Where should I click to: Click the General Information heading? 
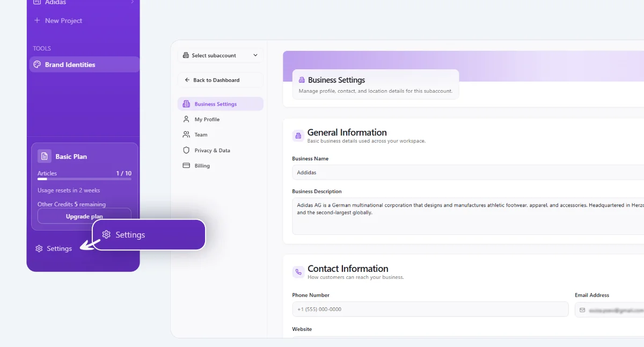coord(347,132)
